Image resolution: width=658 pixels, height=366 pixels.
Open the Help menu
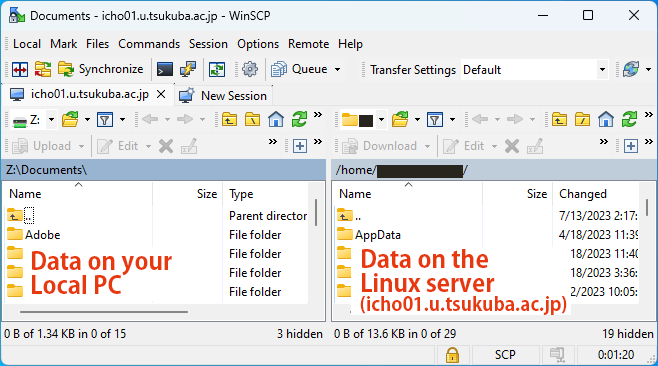pyautogui.click(x=350, y=44)
